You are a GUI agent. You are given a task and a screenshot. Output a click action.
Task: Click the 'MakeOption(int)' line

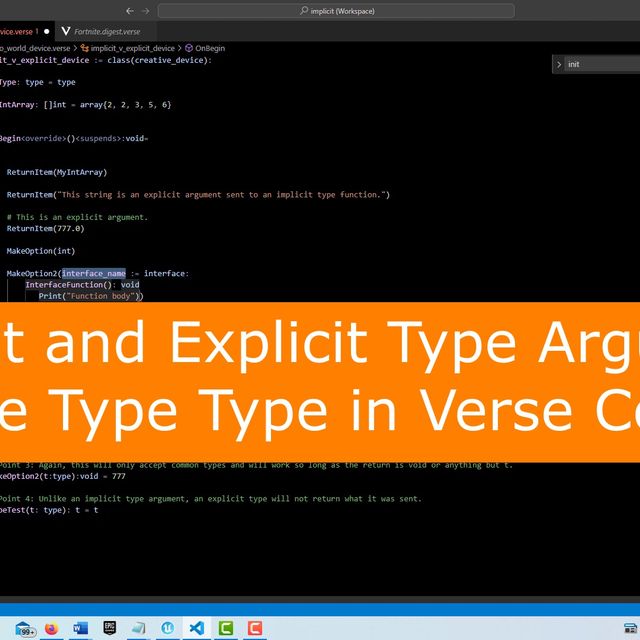41,251
